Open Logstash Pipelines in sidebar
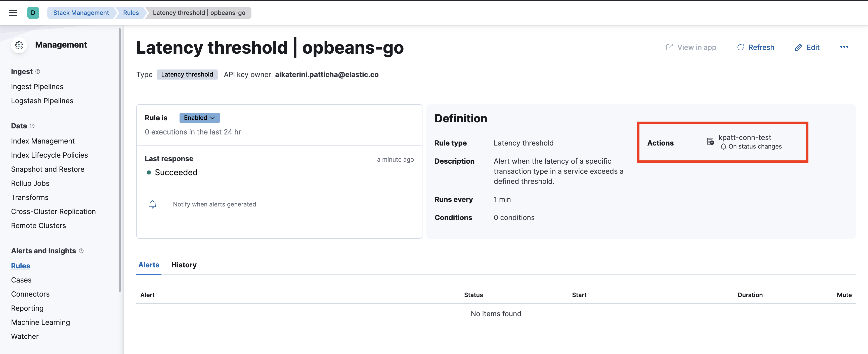This screenshot has height=354, width=868. point(42,101)
